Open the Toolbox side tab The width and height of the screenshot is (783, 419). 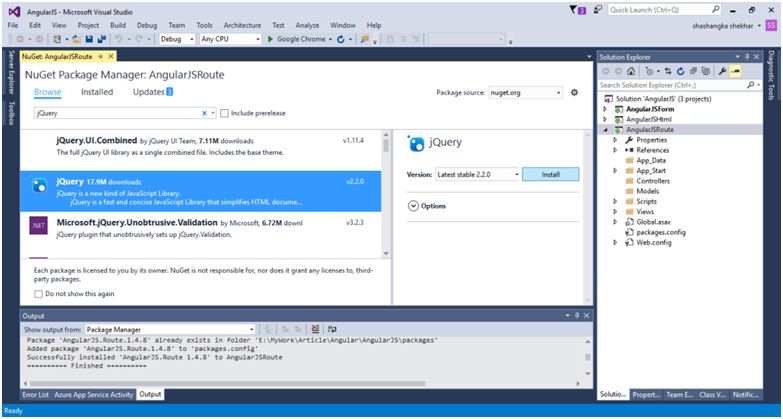coord(11,113)
